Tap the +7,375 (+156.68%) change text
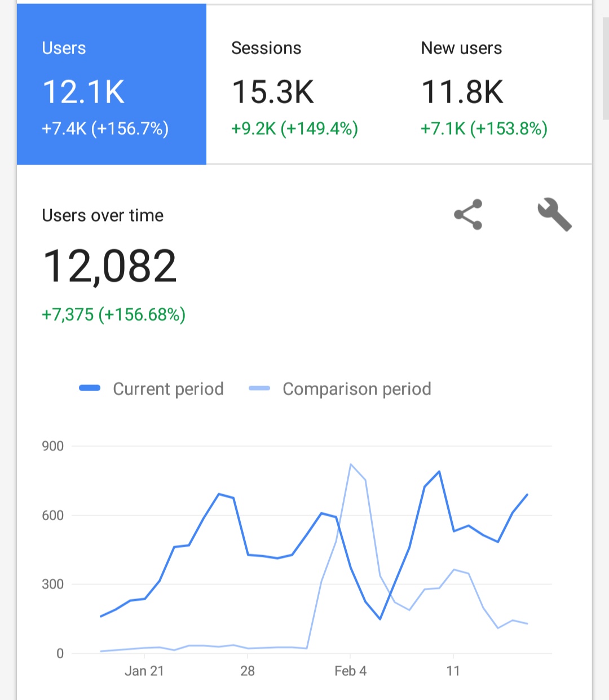The width and height of the screenshot is (609, 700). tap(113, 314)
